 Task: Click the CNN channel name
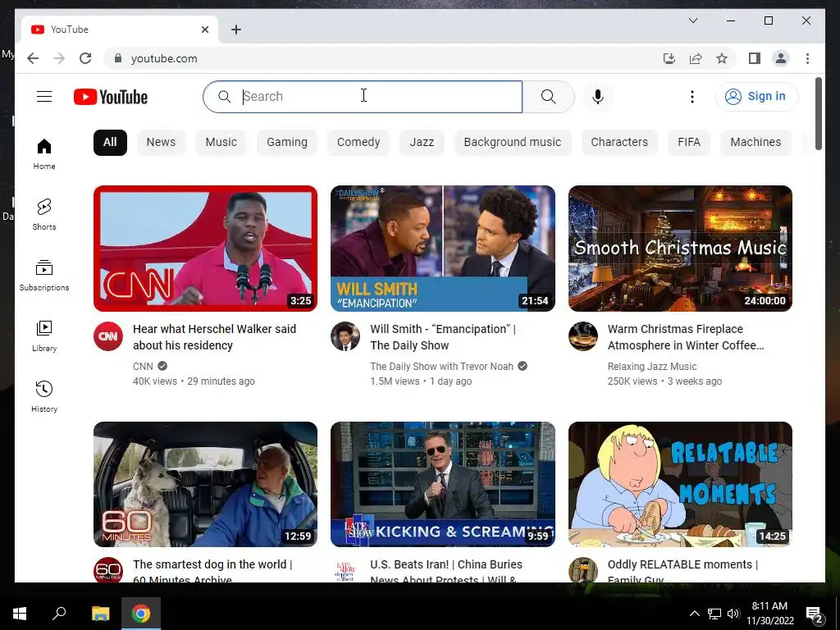(x=143, y=367)
